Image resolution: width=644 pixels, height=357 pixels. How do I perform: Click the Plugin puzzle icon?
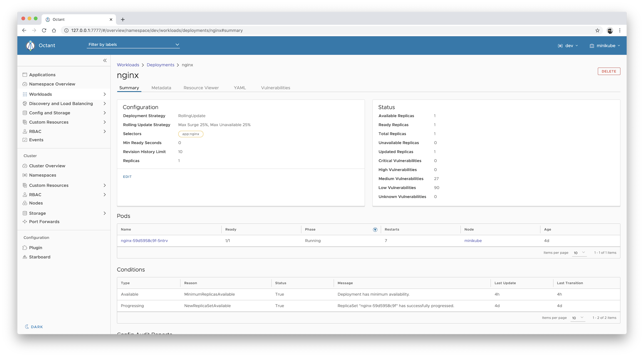click(x=25, y=248)
